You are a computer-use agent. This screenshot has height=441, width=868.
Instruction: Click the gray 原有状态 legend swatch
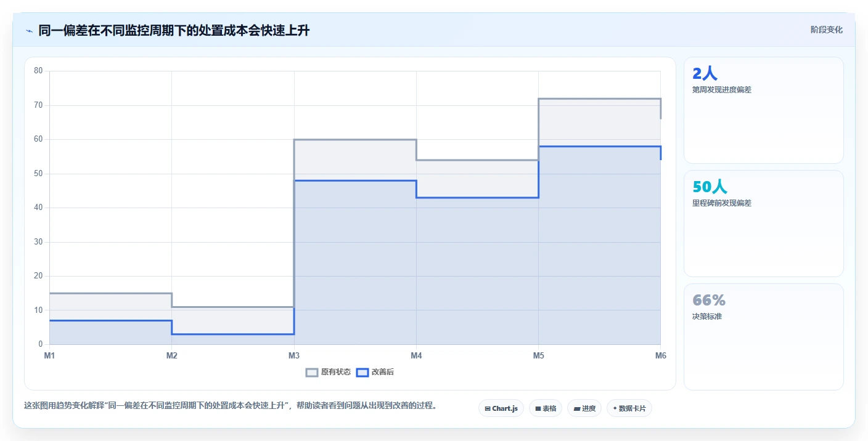point(312,372)
